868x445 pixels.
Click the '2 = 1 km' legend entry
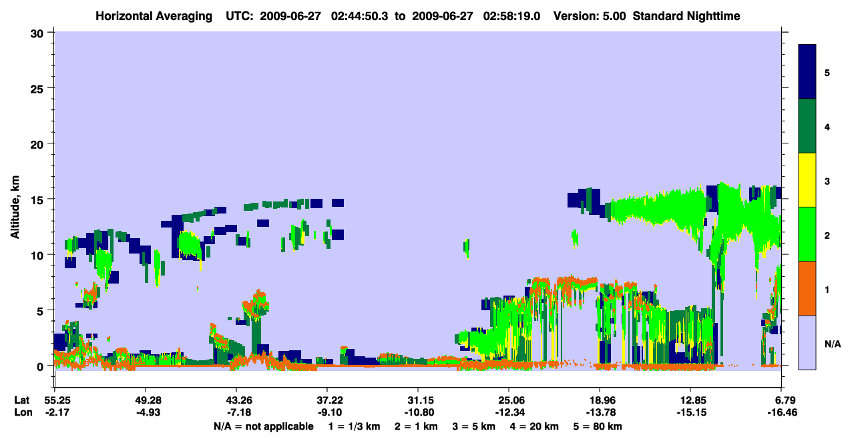pyautogui.click(x=417, y=426)
